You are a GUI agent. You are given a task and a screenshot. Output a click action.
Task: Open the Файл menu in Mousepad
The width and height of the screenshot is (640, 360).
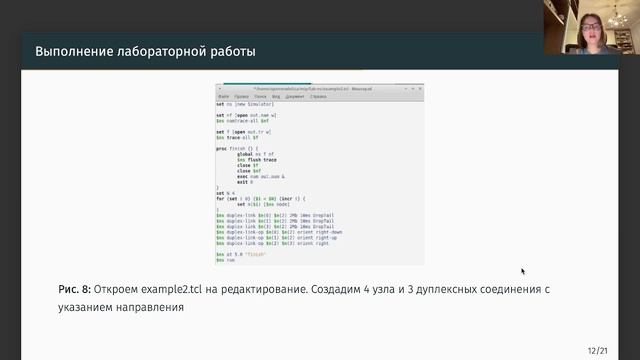coord(223,97)
